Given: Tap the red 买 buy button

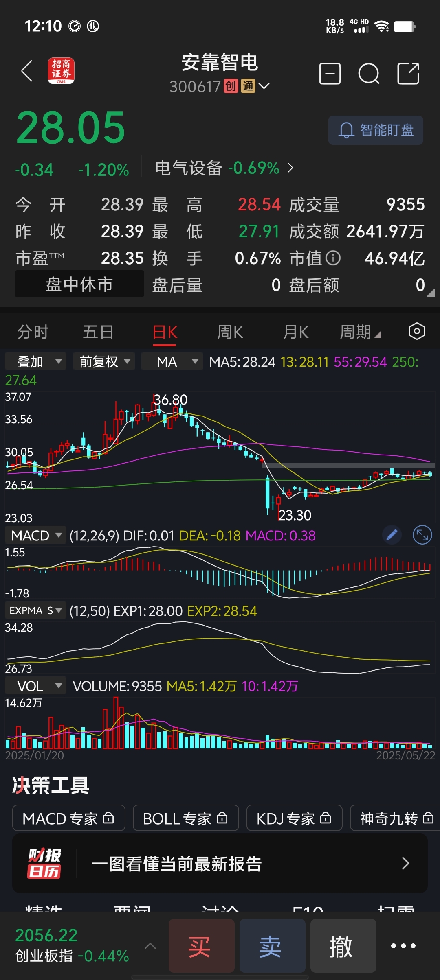Looking at the screenshot, I should tap(202, 946).
